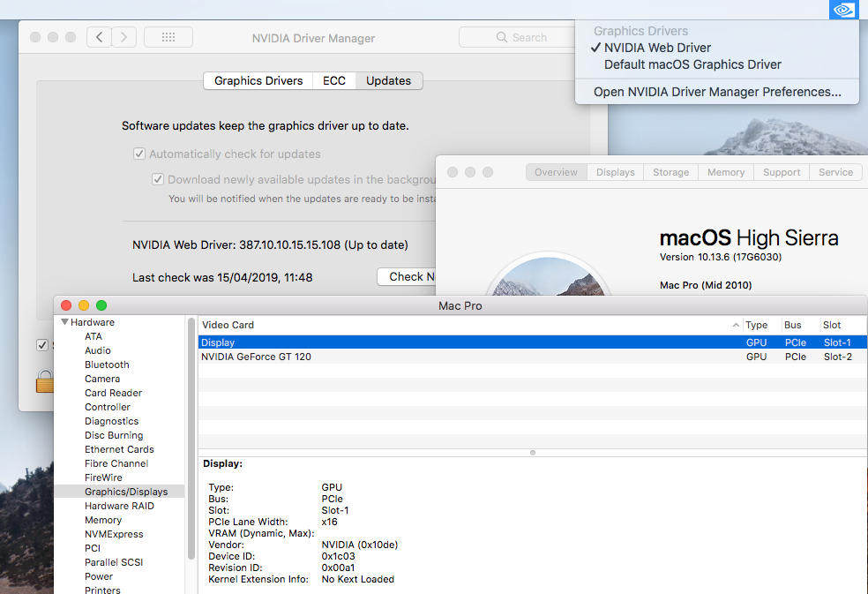Toggle checkbox at bottom left of Driver Manager
The height and width of the screenshot is (594, 868).
coord(42,345)
